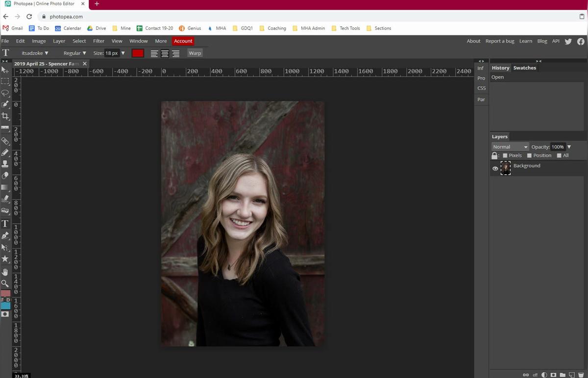Select the Zoom tool
Image resolution: width=588 pixels, height=378 pixels.
[5, 283]
